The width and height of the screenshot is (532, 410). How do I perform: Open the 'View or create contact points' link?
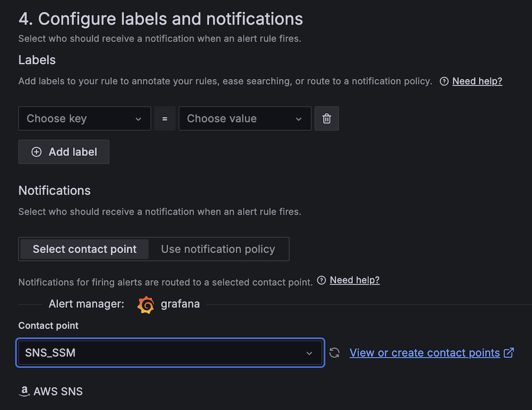click(x=426, y=353)
